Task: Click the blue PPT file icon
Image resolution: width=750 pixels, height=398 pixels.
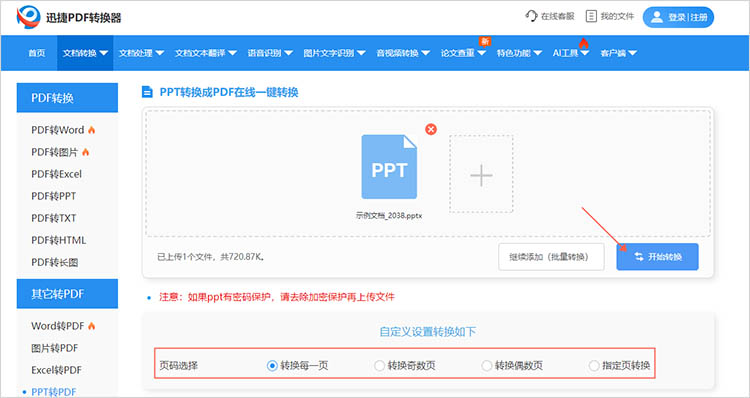Action: point(389,166)
